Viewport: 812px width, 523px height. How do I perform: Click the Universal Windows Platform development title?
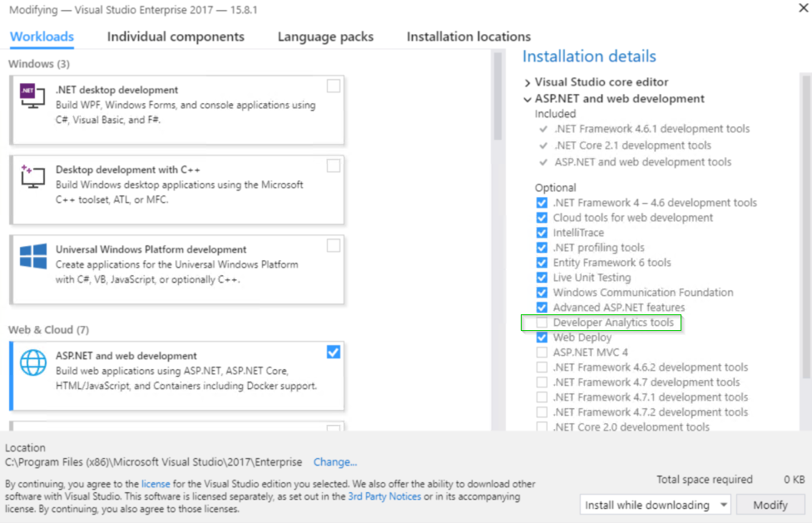(x=151, y=249)
